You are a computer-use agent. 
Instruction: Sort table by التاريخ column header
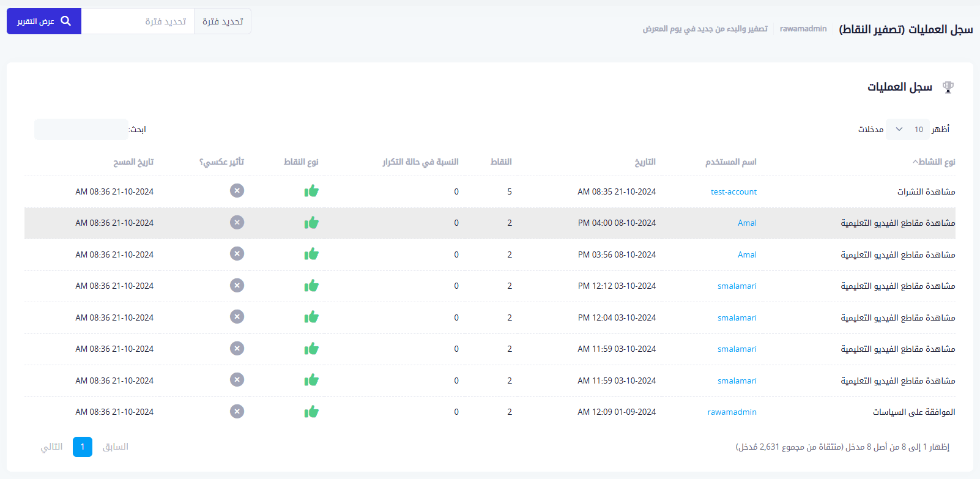(645, 162)
